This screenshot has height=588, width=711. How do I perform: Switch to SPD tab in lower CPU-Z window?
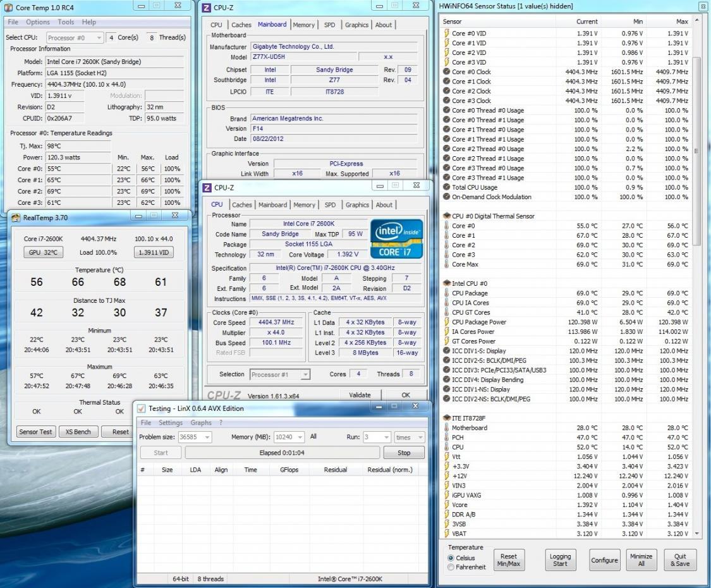click(330, 205)
